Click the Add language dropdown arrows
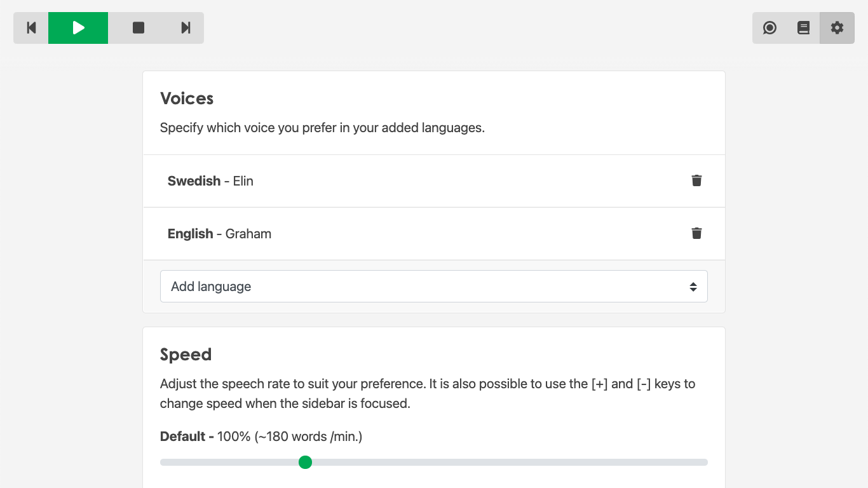Screen dimensions: 868x488 point(693,287)
